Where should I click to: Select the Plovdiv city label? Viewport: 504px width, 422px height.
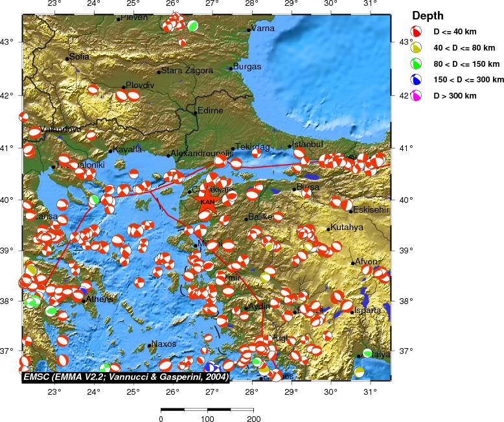(140, 85)
